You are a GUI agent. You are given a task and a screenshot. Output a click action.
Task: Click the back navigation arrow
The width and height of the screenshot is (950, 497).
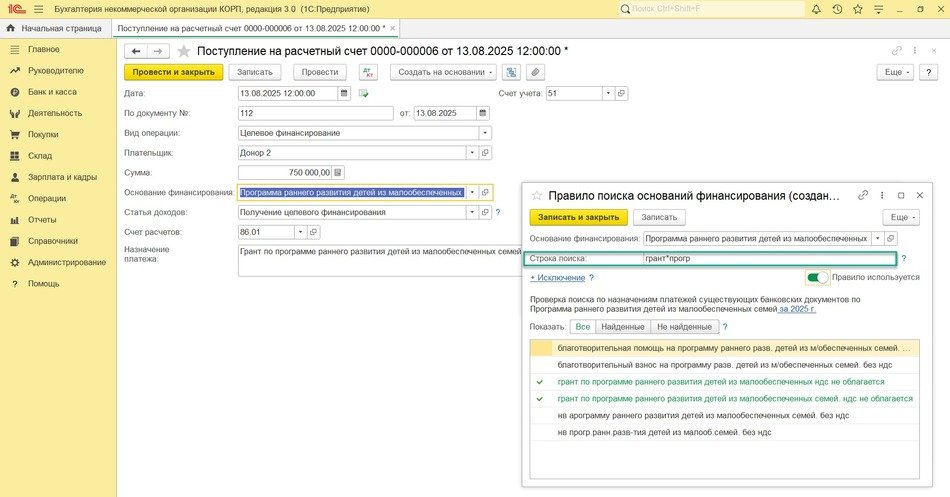click(x=135, y=50)
